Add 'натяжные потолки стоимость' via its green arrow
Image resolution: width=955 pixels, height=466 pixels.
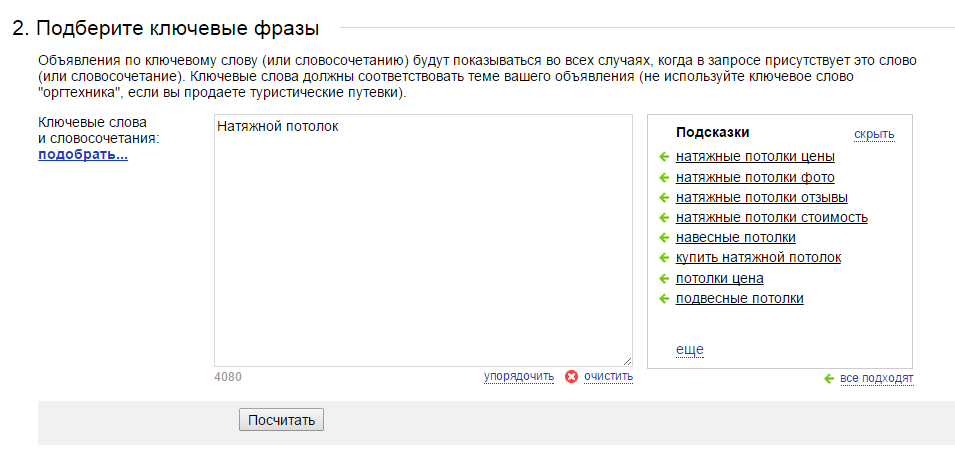pyautogui.click(x=664, y=218)
